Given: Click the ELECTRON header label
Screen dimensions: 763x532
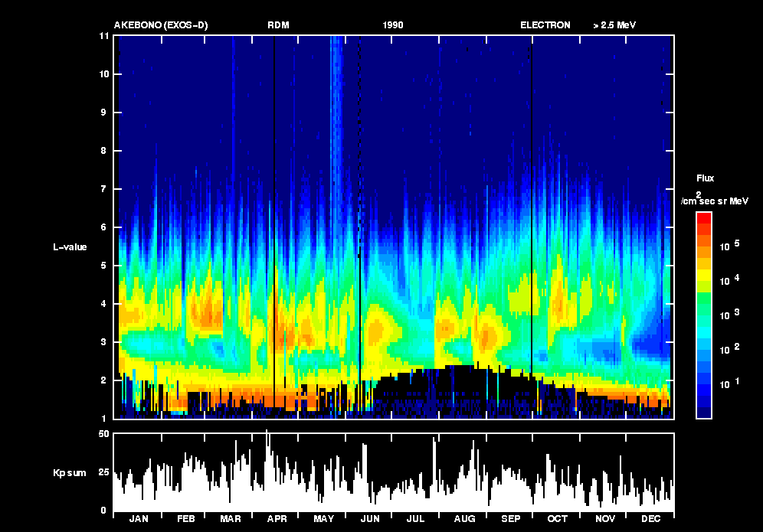Looking at the screenshot, I should coord(545,25).
